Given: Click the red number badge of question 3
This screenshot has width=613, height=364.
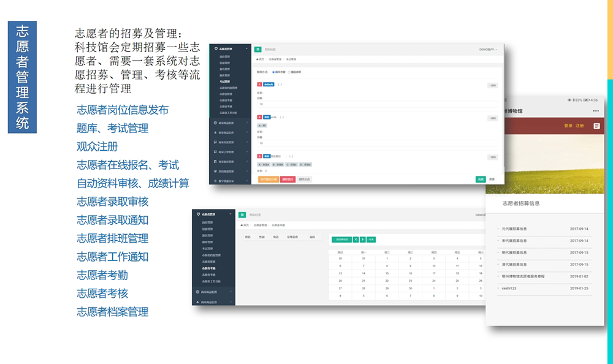Looking at the screenshot, I should 259,156.
